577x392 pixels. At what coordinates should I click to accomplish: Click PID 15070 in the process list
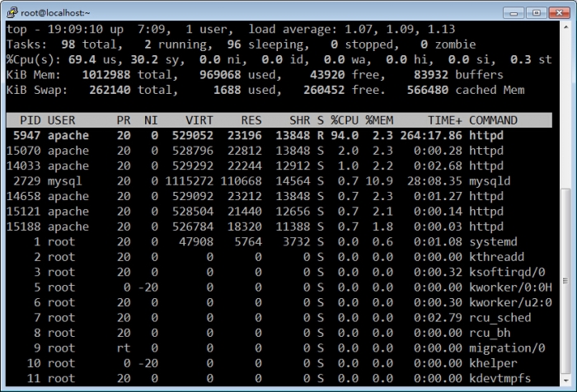tap(23, 151)
